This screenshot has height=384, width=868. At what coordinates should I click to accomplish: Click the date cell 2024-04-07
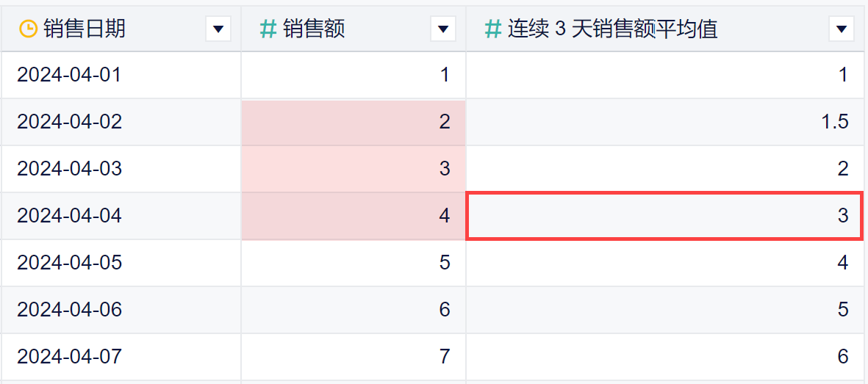tap(69, 357)
